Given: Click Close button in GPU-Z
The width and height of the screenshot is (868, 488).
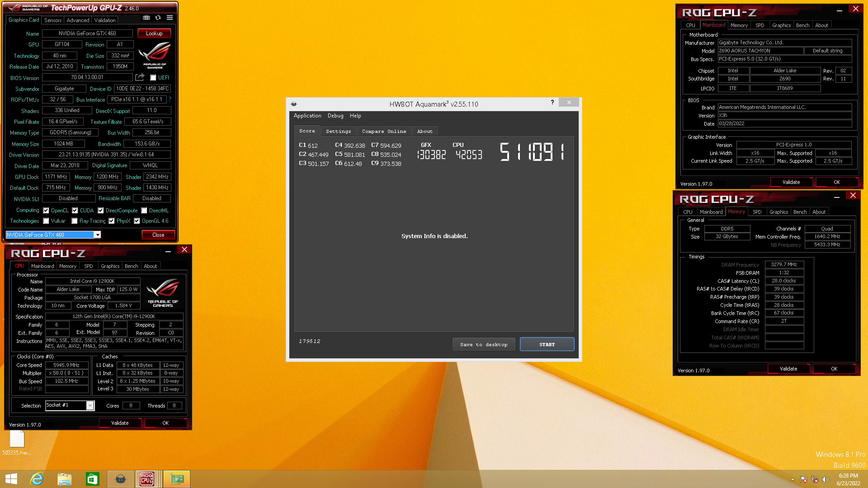Looking at the screenshot, I should pos(158,235).
